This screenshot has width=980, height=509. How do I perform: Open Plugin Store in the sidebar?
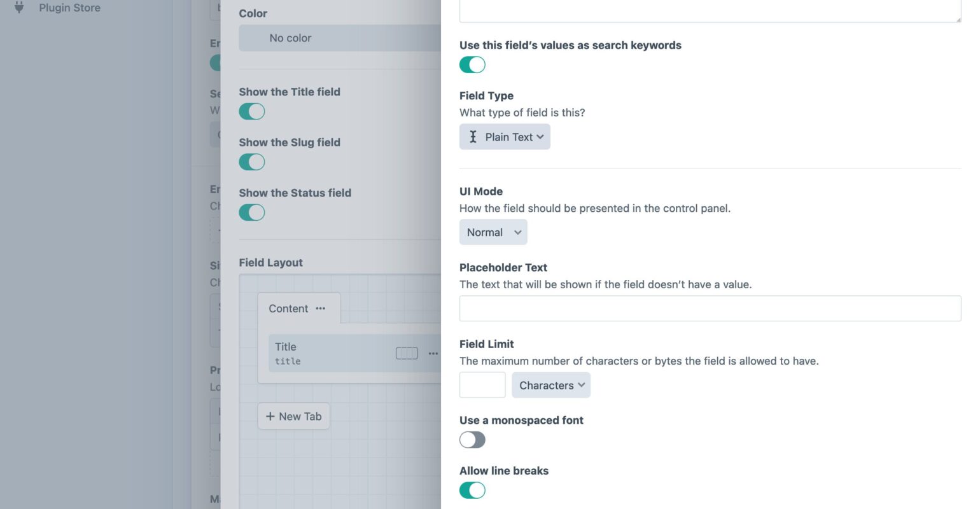click(69, 8)
